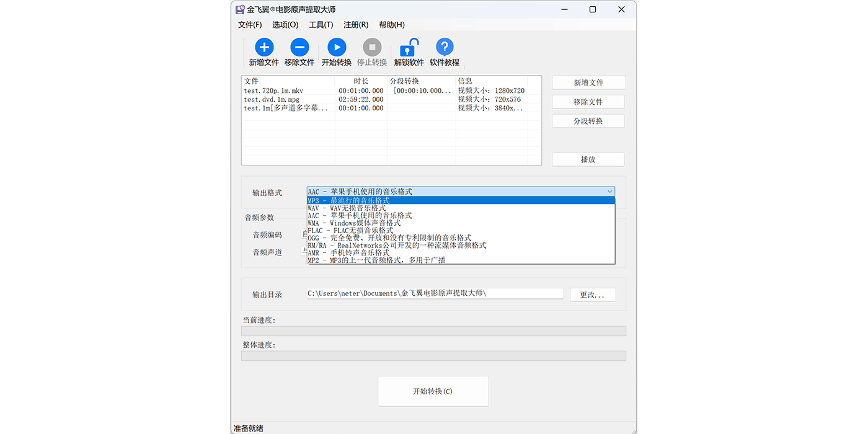The height and width of the screenshot is (434, 868).
Task: Open the 文件(F) menu
Action: [x=250, y=25]
